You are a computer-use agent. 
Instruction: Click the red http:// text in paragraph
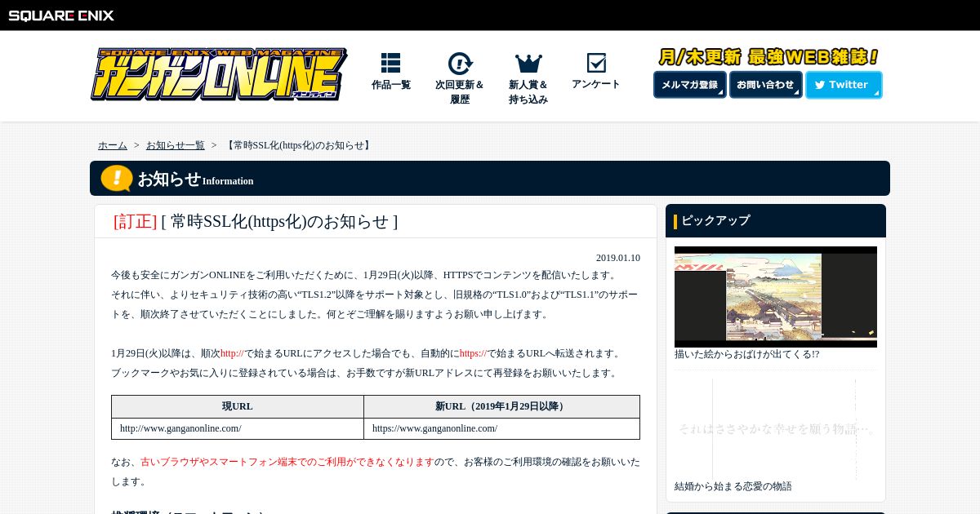click(232, 353)
